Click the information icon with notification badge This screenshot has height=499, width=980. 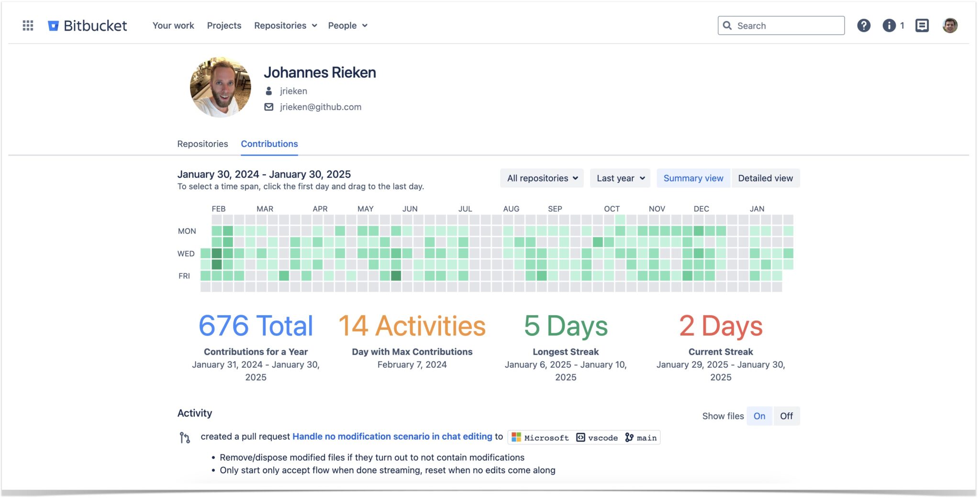(x=890, y=25)
